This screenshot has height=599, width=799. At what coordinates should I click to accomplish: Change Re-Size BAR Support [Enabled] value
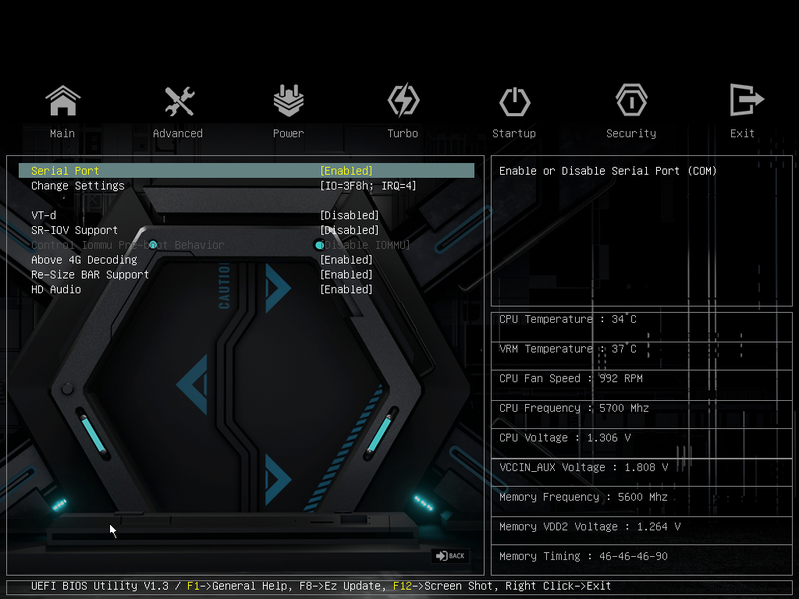pyautogui.click(x=346, y=275)
